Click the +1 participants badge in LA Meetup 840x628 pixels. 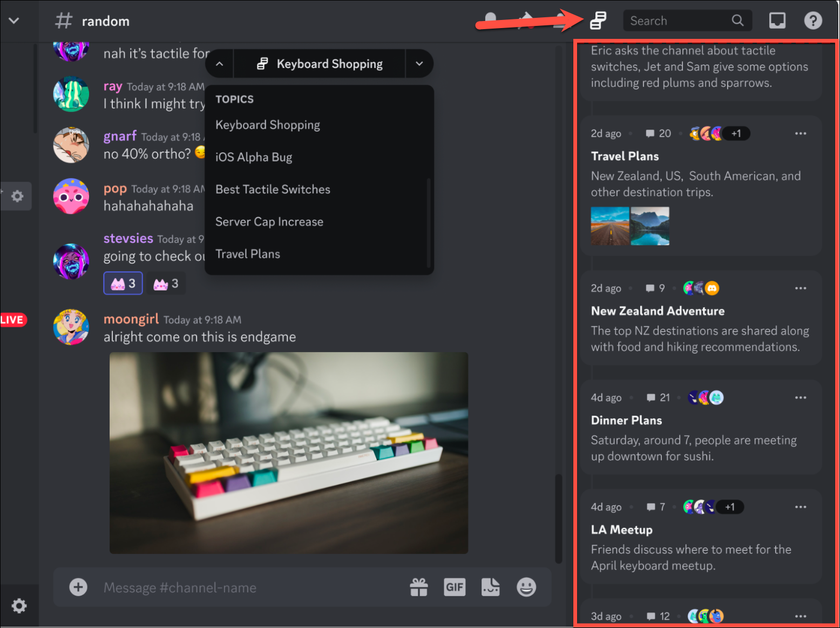click(730, 507)
